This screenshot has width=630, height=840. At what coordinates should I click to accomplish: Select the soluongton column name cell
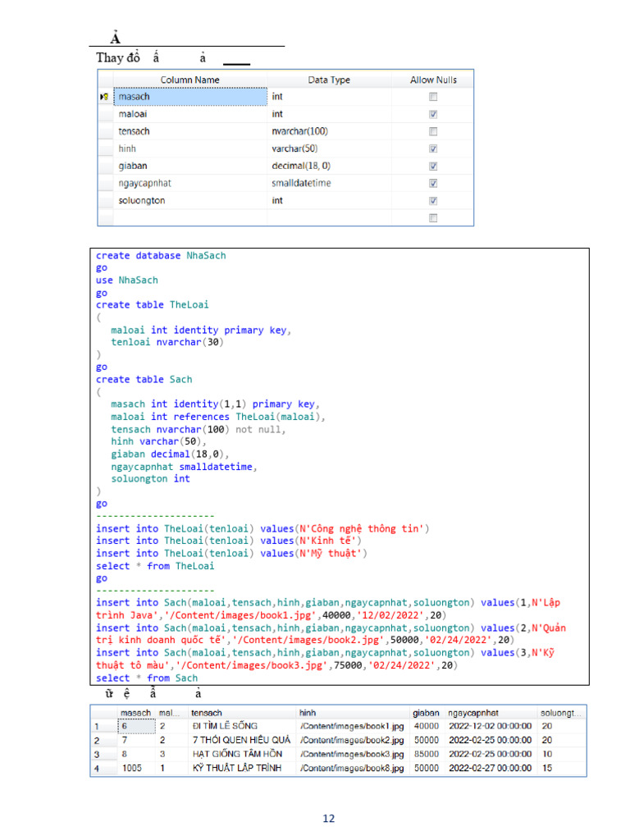[x=190, y=200]
